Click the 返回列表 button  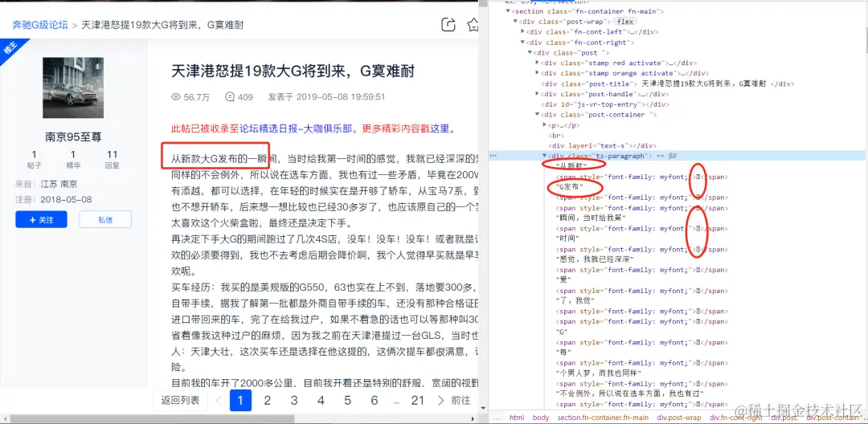(180, 400)
